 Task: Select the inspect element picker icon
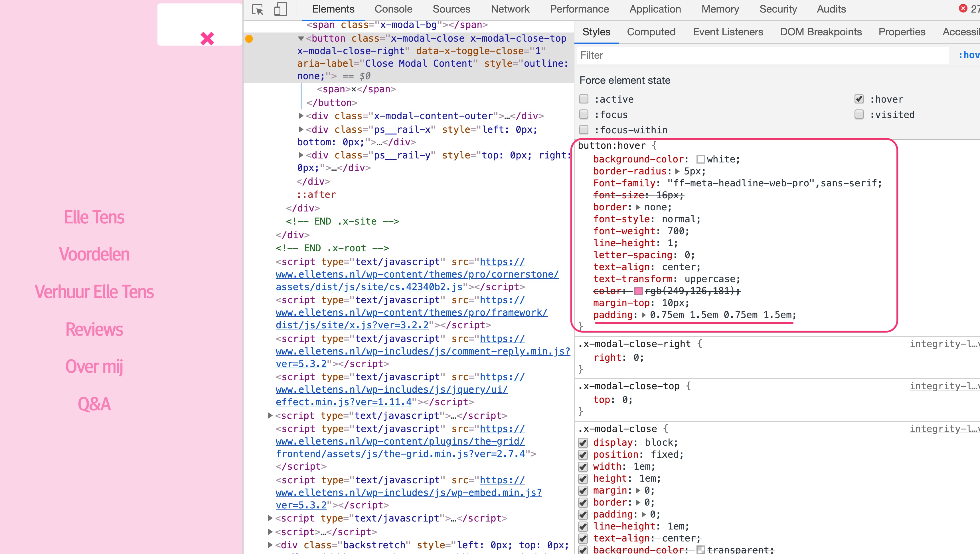258,9
